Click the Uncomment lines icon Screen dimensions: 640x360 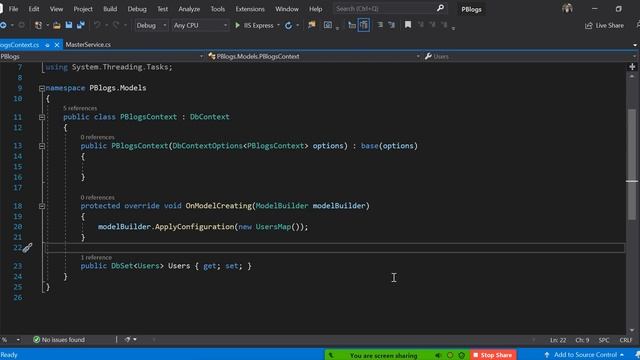click(392, 25)
